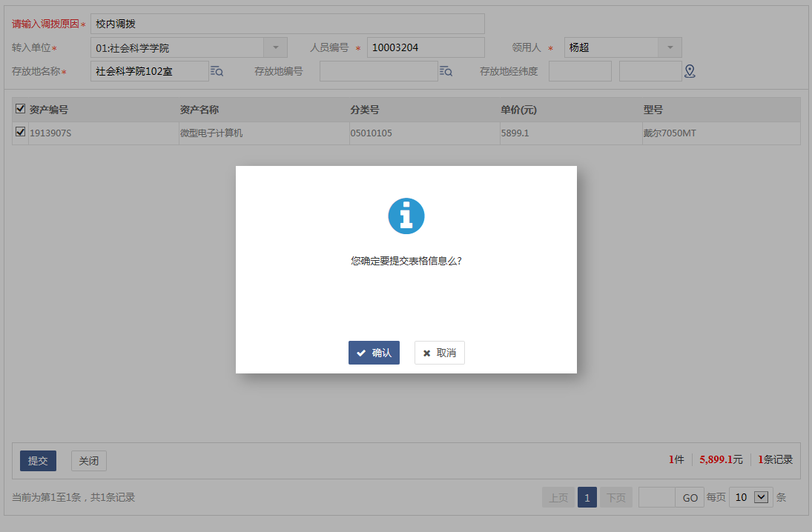Screen dimensions: 812x532
Task: Open search icon beside 存放地编号 field
Action: click(x=446, y=71)
